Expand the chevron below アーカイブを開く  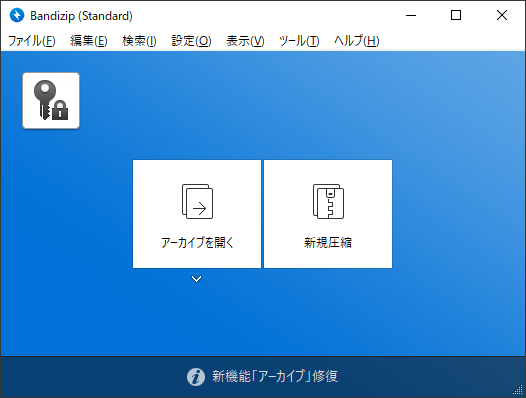point(197,279)
